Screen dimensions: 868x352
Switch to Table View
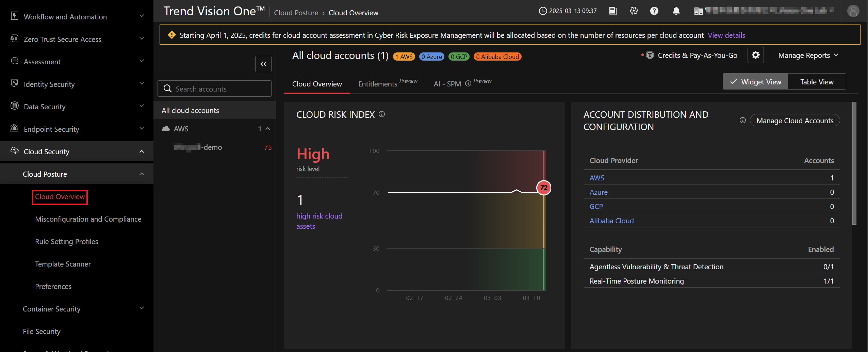coord(817,82)
